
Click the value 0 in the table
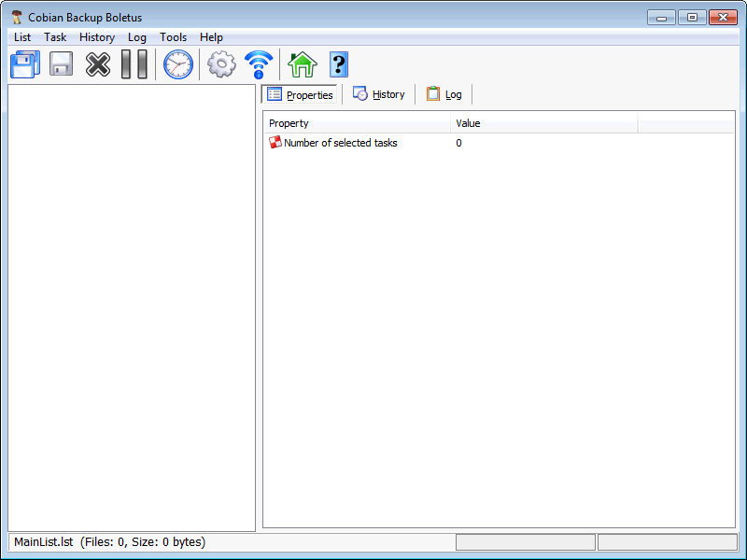(458, 143)
